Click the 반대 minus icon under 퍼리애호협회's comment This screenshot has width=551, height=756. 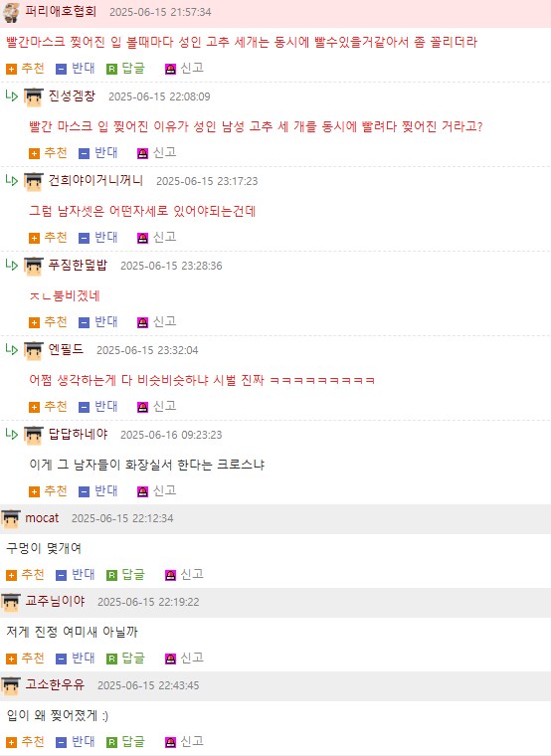[61, 69]
